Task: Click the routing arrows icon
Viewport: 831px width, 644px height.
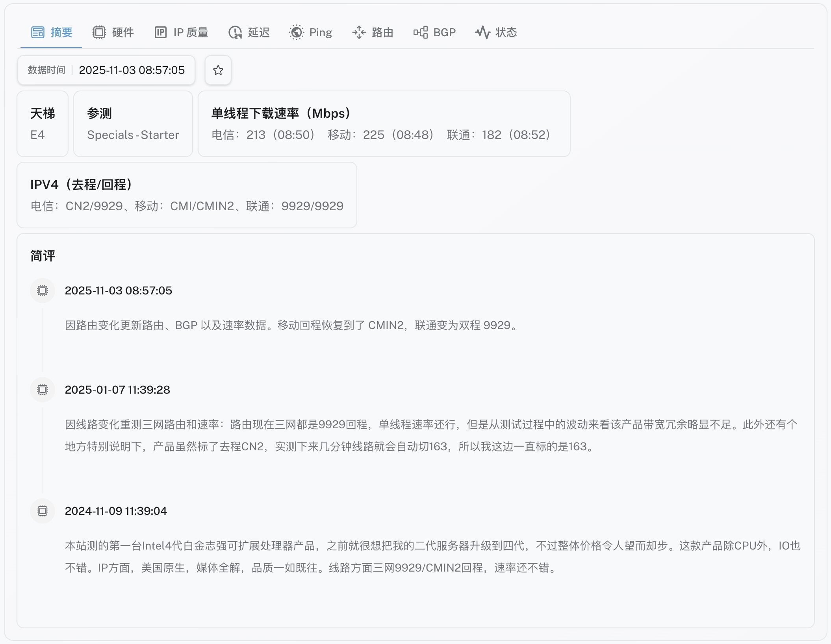Action: tap(359, 32)
